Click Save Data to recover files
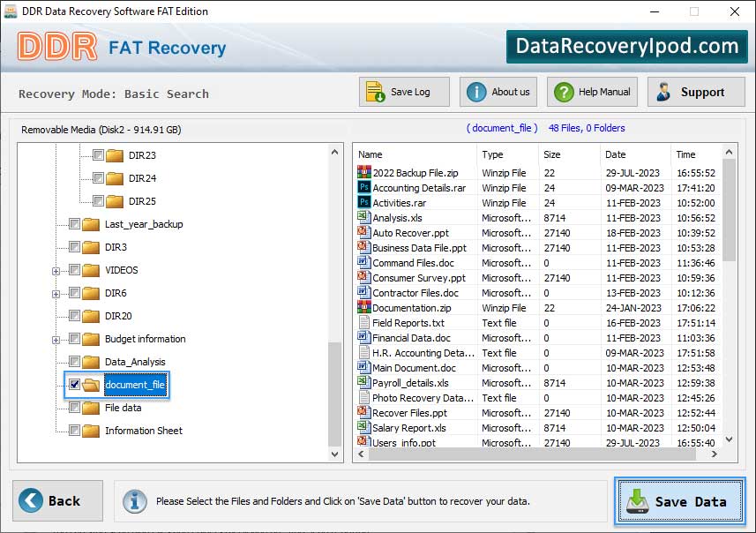Viewport: 756px width, 533px height. tap(680, 501)
